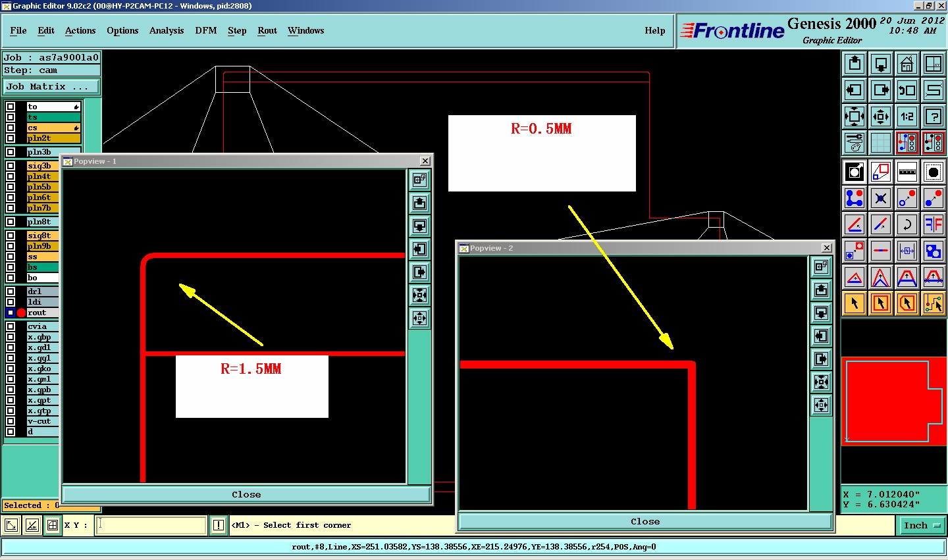Screen dimensions: 948x560
Task: Click the first snap mode icon left of XY
Action: point(11,525)
